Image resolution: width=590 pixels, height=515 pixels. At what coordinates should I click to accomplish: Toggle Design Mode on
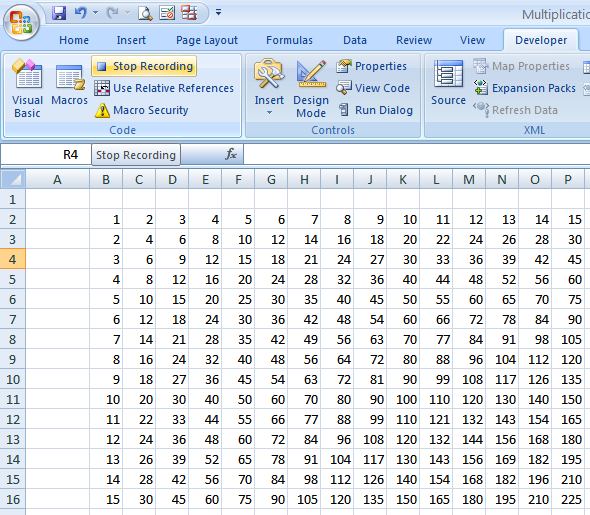pyautogui.click(x=311, y=88)
